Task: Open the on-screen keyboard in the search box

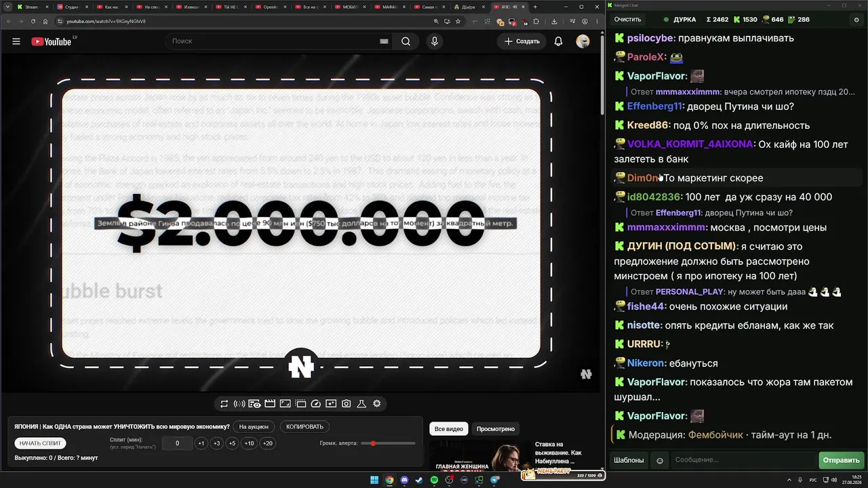Action: click(384, 41)
